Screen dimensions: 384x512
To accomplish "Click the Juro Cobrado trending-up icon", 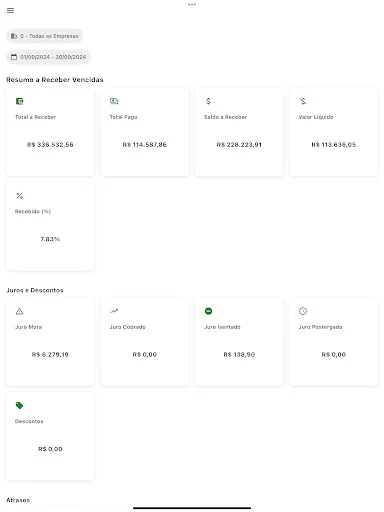I will point(114,311).
